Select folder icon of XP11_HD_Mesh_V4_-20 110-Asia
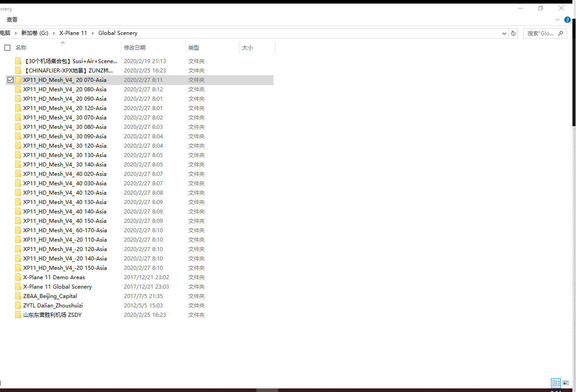576x392 pixels. point(18,239)
